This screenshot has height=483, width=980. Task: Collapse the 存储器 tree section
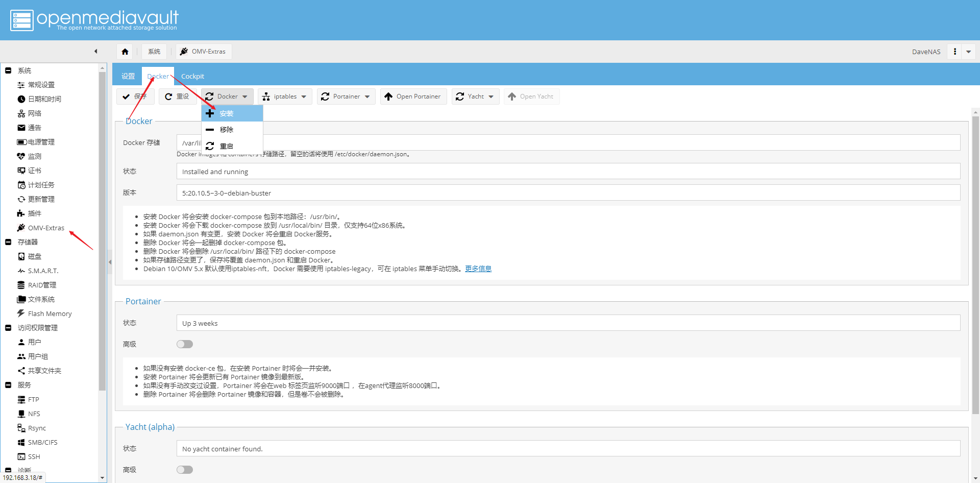point(8,242)
